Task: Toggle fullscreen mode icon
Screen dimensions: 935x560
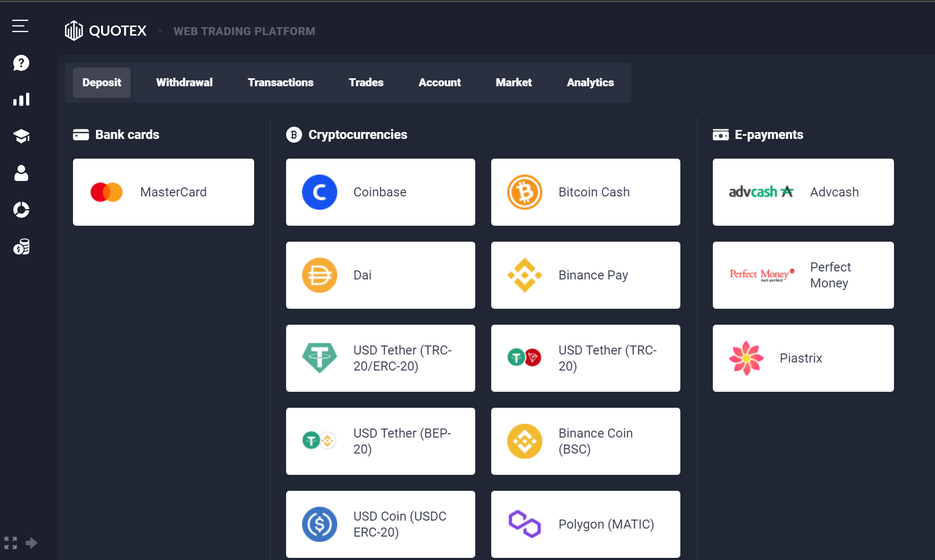Action: [11, 543]
